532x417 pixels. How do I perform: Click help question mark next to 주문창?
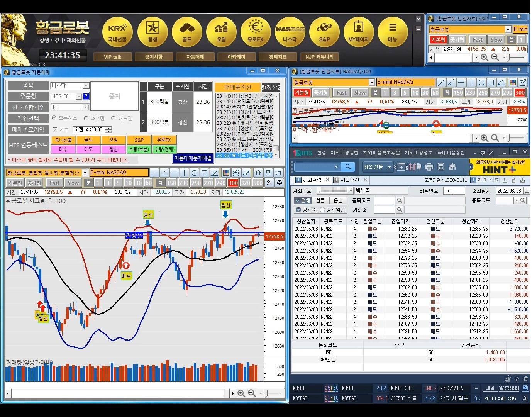[86, 96]
